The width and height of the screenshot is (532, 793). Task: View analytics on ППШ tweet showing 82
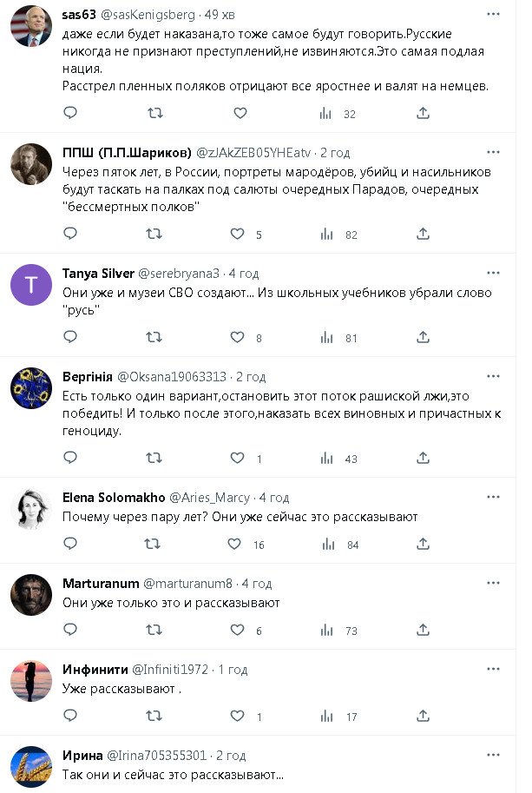tap(327, 234)
